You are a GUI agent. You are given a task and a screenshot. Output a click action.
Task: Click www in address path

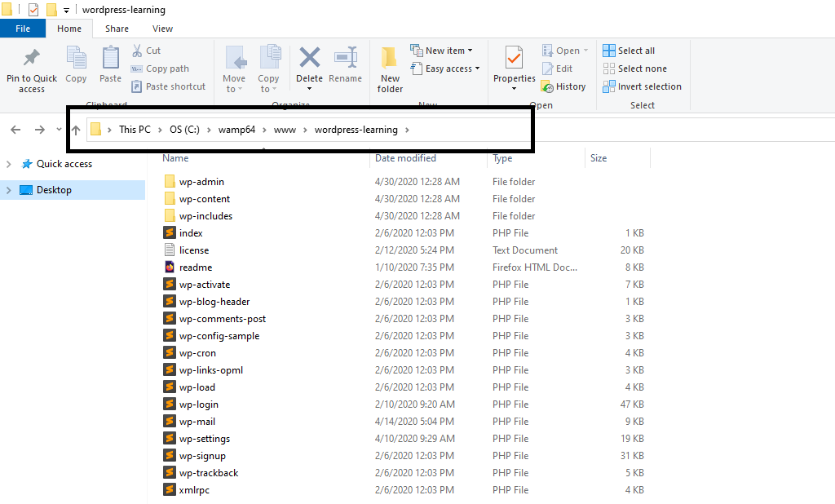point(285,130)
